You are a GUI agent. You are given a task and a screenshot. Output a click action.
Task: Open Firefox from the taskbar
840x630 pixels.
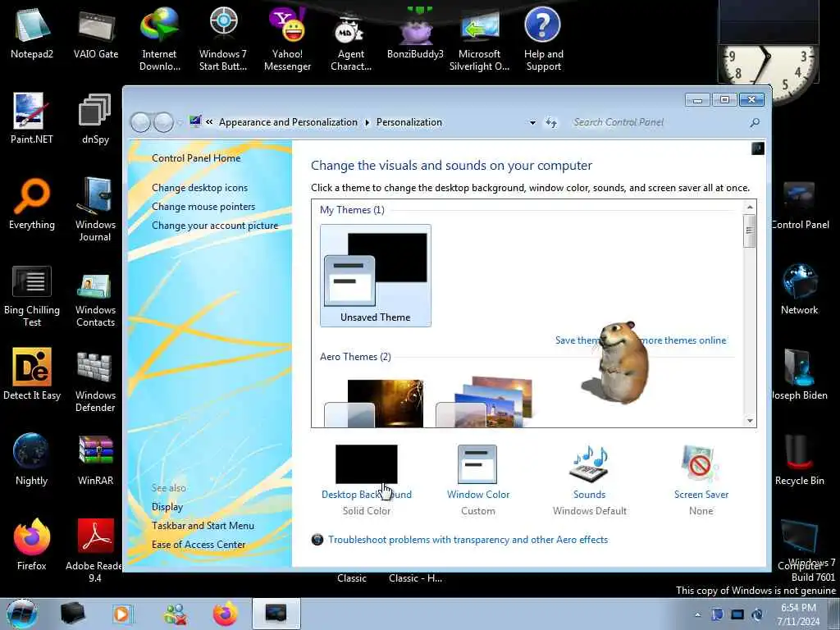click(x=226, y=614)
